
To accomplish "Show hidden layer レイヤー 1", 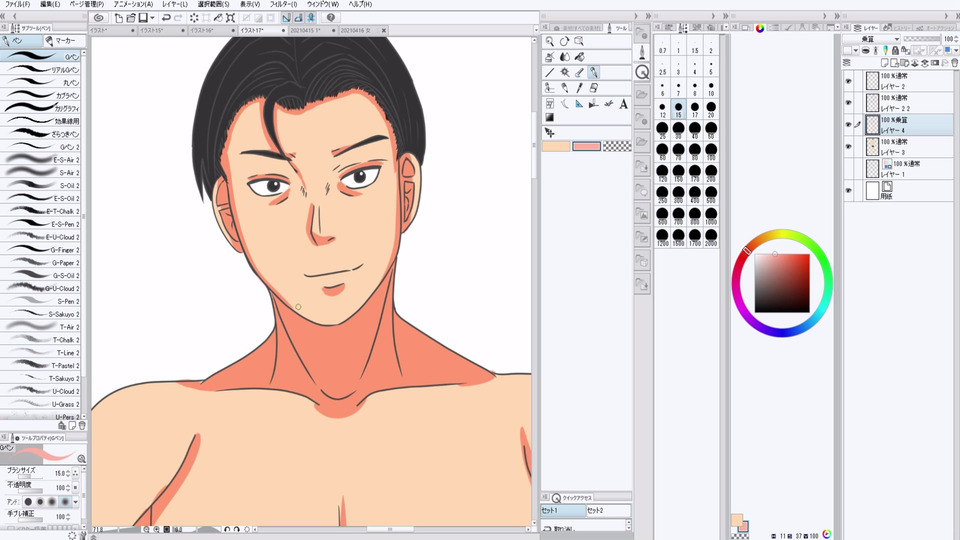I will pos(849,169).
